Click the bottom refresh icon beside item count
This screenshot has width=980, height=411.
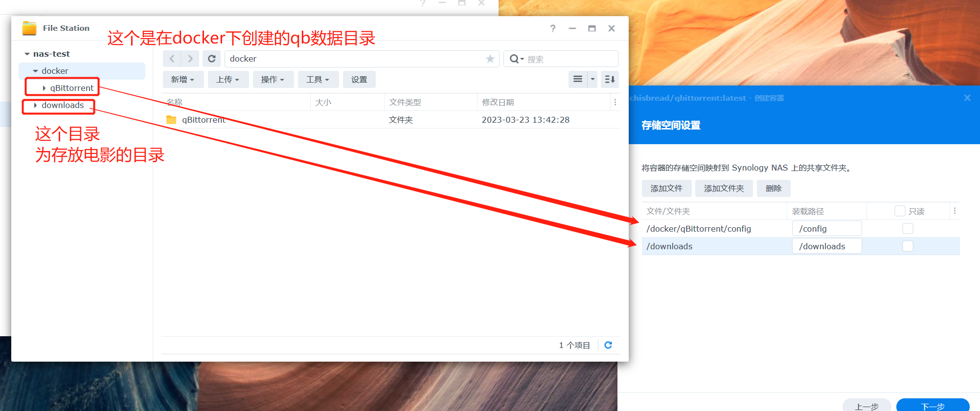coord(608,345)
